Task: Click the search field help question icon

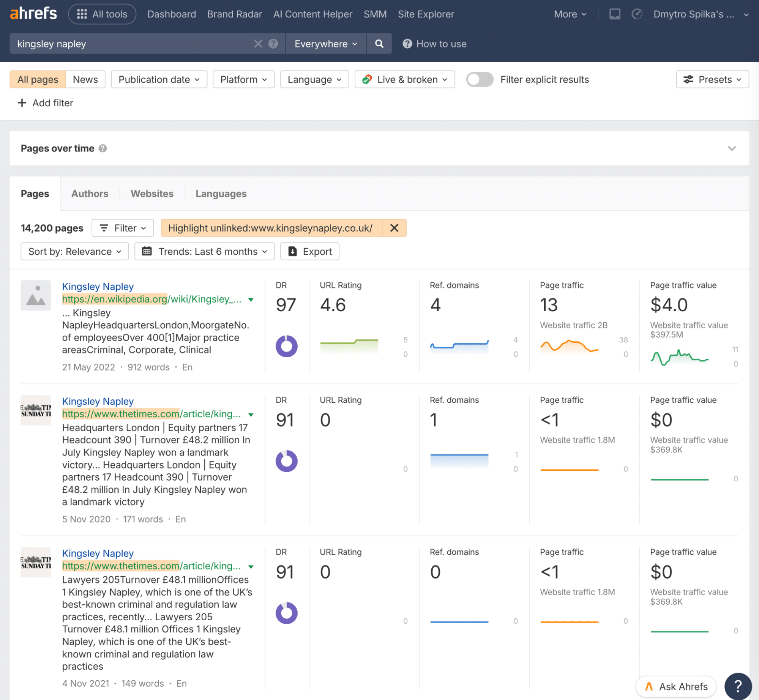Action: [x=273, y=44]
